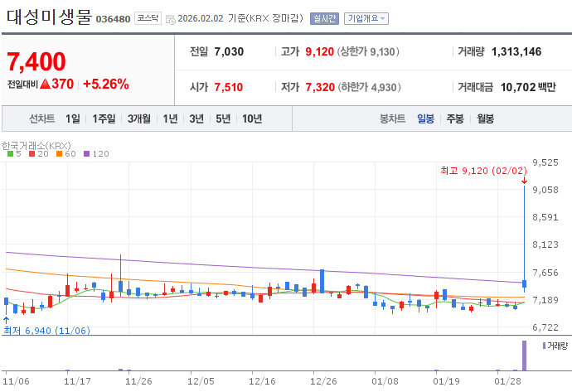Click the stock name 대성미생물
This screenshot has width=572, height=392.
(49, 17)
